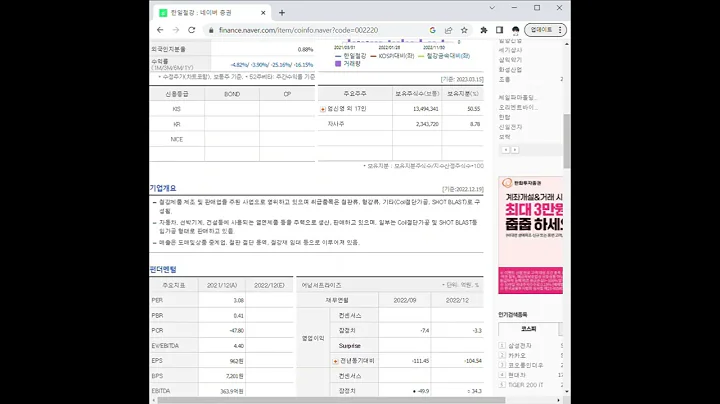
Task: Click the horizontal scrollbar right arrow
Action: click(558, 400)
